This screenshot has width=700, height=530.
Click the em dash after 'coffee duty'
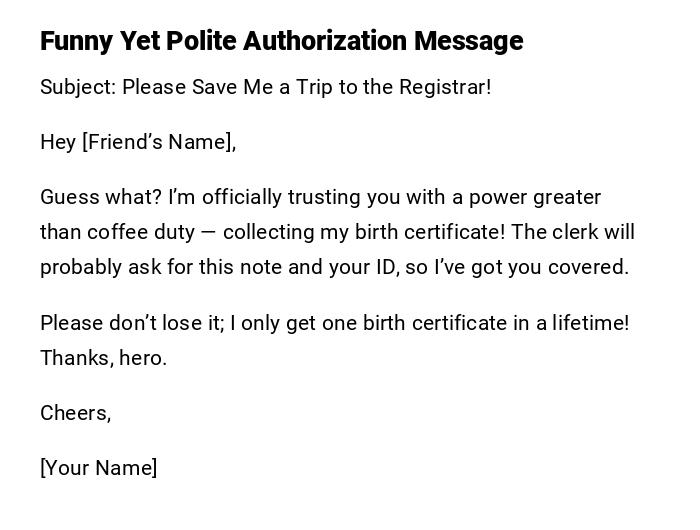tap(208, 232)
